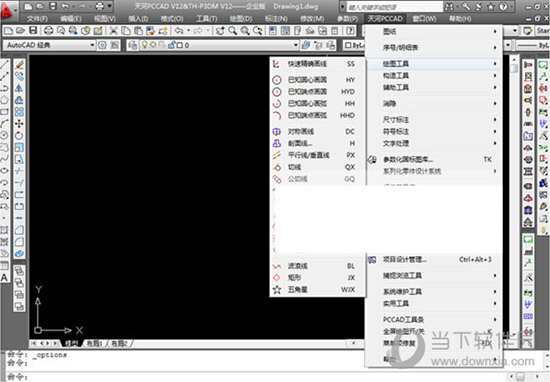
Task: Open the 格式(O) menu
Action: coord(172,19)
